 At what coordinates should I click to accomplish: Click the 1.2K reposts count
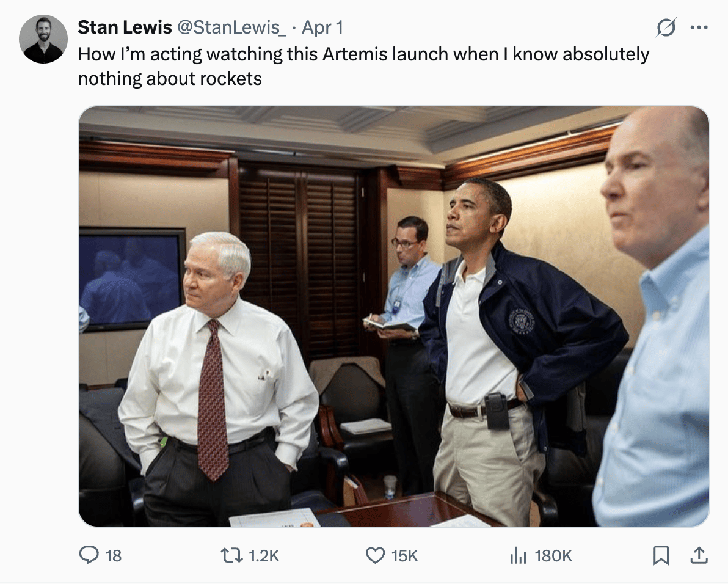pos(264,556)
